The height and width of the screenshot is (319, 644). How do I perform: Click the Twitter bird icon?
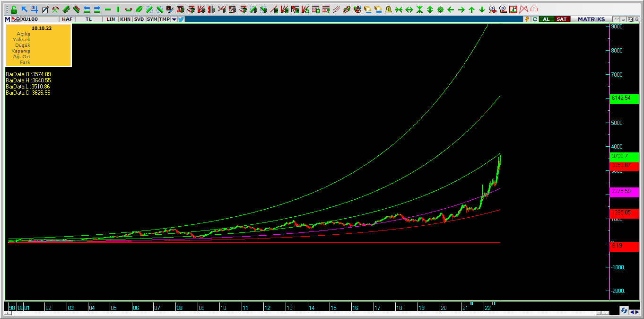point(181,19)
